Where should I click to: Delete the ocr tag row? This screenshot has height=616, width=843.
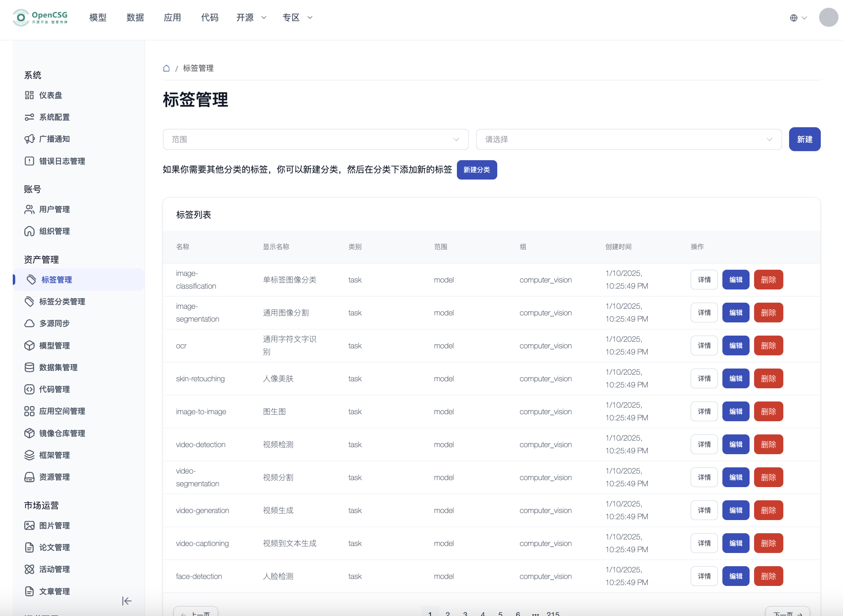click(x=768, y=346)
